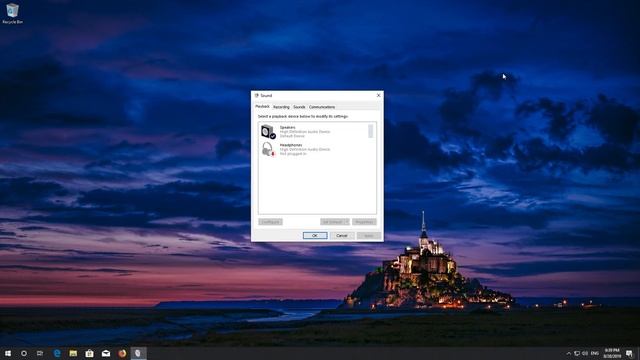
Task: Click the device list scrollbar thumb
Action: (x=371, y=131)
